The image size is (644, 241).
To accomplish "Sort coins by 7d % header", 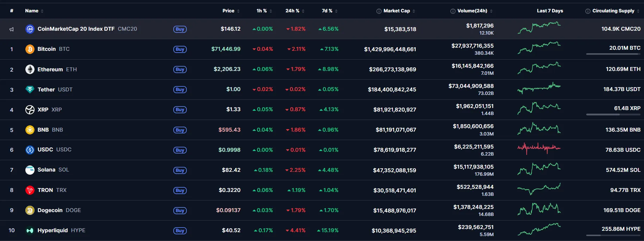I will [x=327, y=11].
